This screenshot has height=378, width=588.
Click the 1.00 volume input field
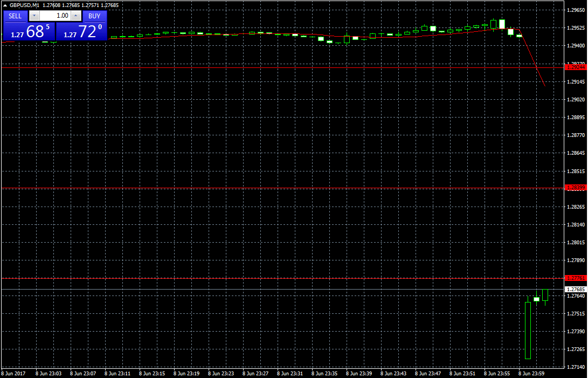click(55, 16)
